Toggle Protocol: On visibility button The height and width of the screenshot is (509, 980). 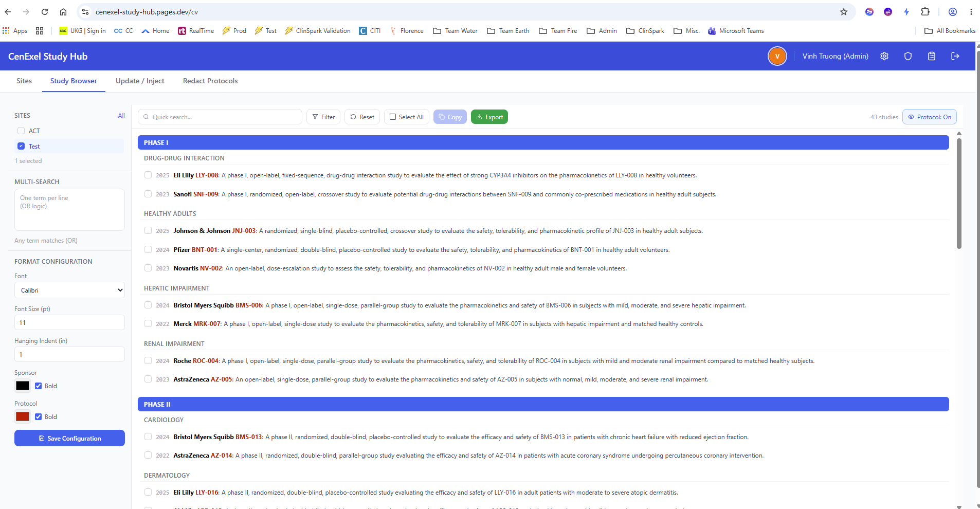[930, 117]
